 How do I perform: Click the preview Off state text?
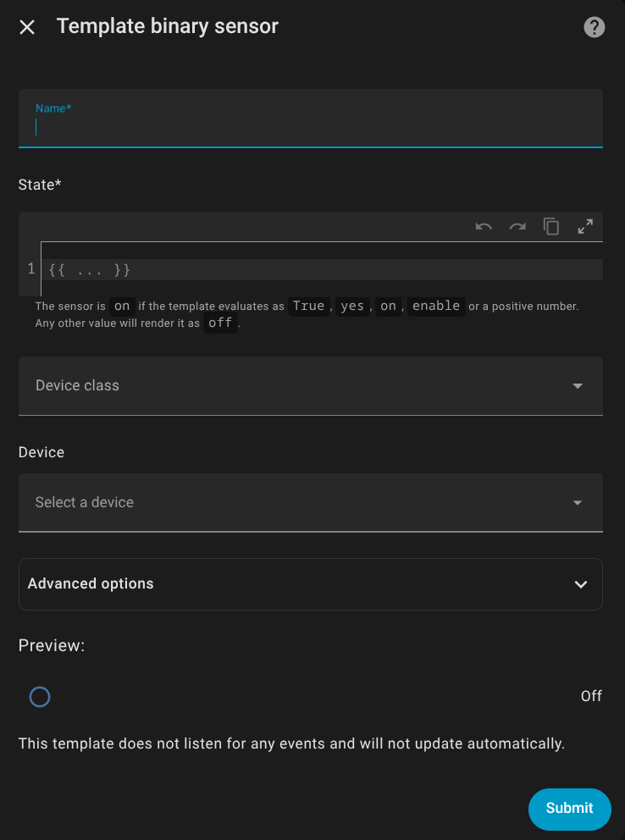591,696
